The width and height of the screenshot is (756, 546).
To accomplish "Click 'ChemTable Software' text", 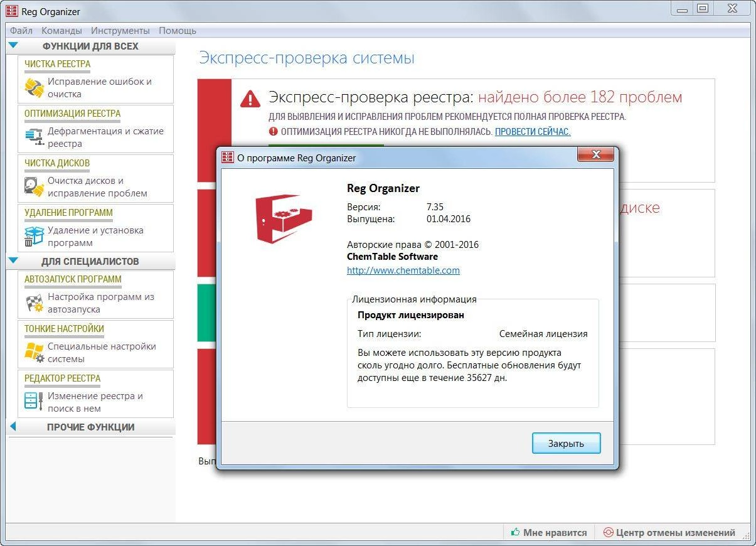I will tap(392, 257).
